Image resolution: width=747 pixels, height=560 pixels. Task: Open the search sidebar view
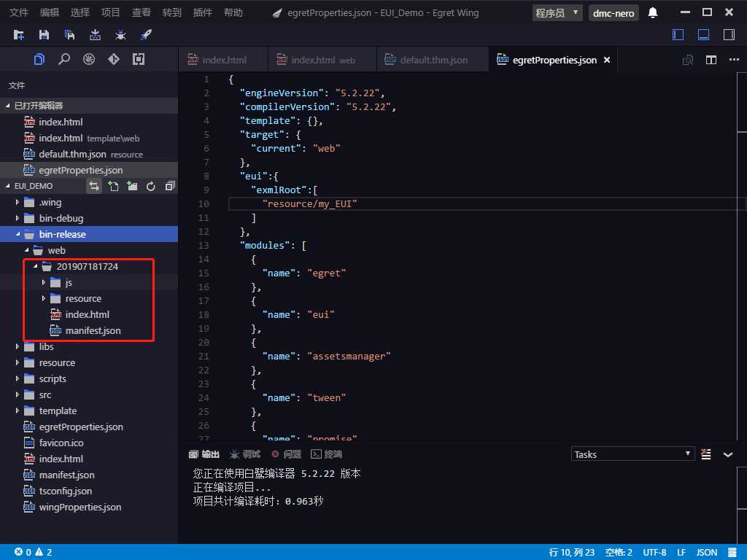point(64,59)
